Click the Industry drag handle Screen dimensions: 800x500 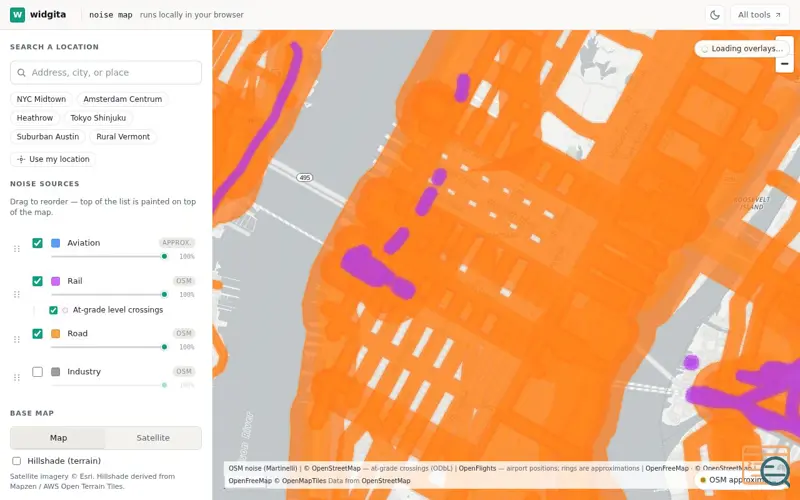pyautogui.click(x=17, y=377)
